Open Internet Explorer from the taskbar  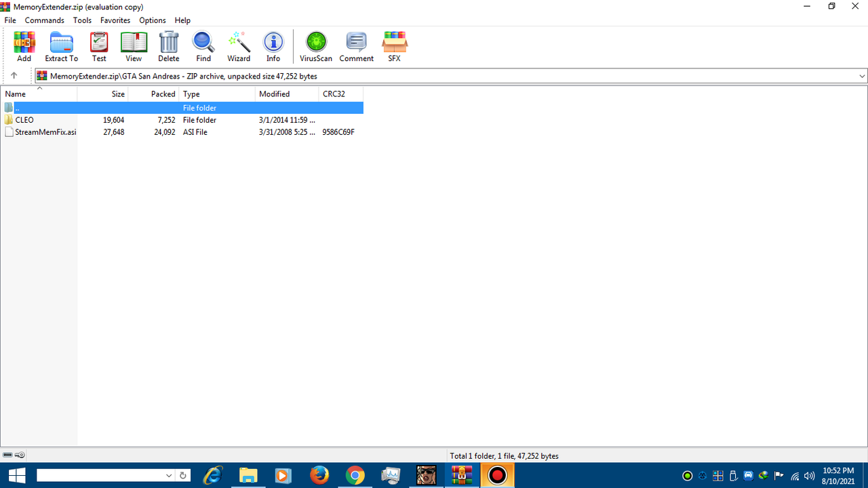point(213,475)
